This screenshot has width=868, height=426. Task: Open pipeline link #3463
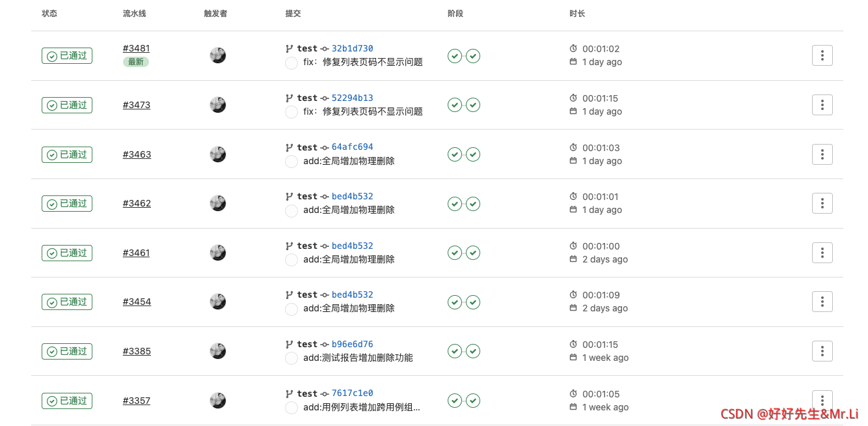(x=137, y=154)
